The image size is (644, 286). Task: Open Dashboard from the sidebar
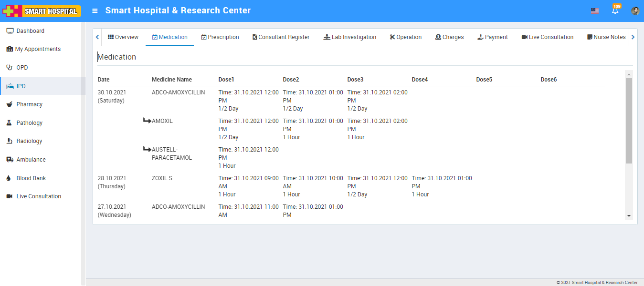(x=30, y=31)
